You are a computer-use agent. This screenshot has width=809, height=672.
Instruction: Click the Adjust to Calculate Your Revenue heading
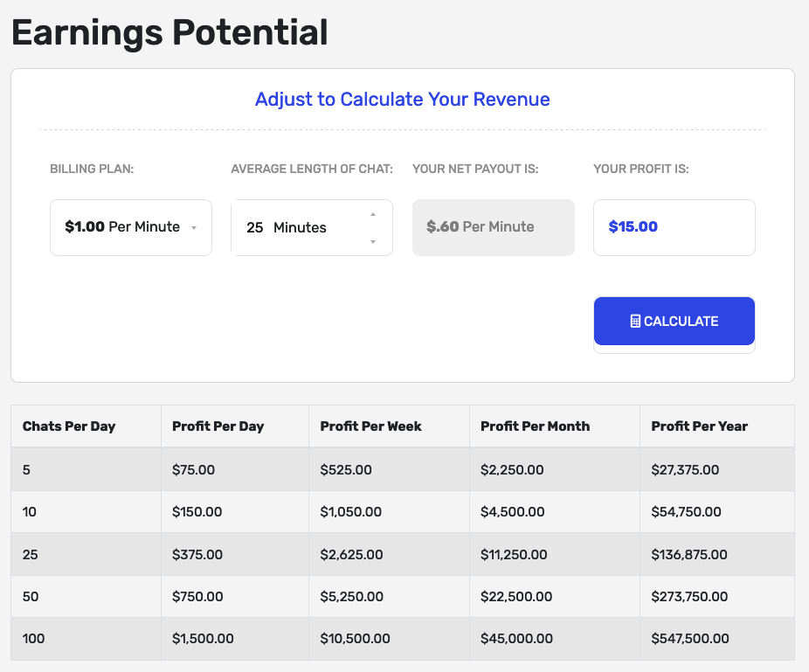pyautogui.click(x=403, y=99)
